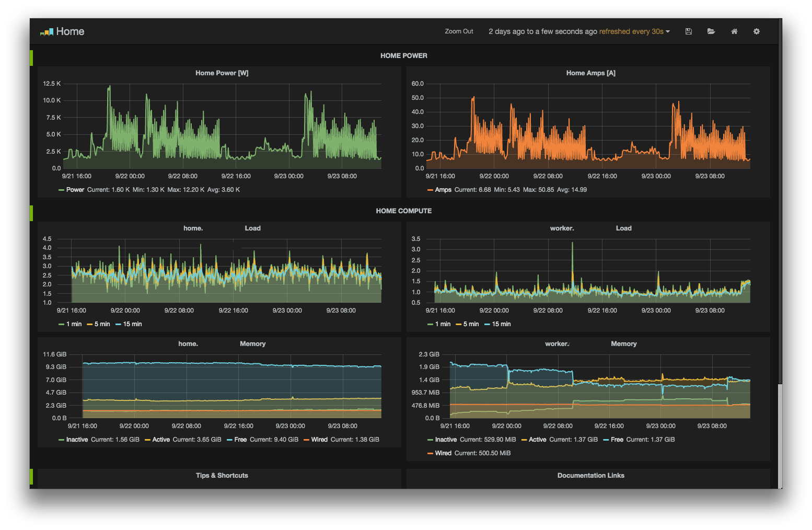Open the home. Load panel title menu
812x530 pixels.
pos(222,228)
